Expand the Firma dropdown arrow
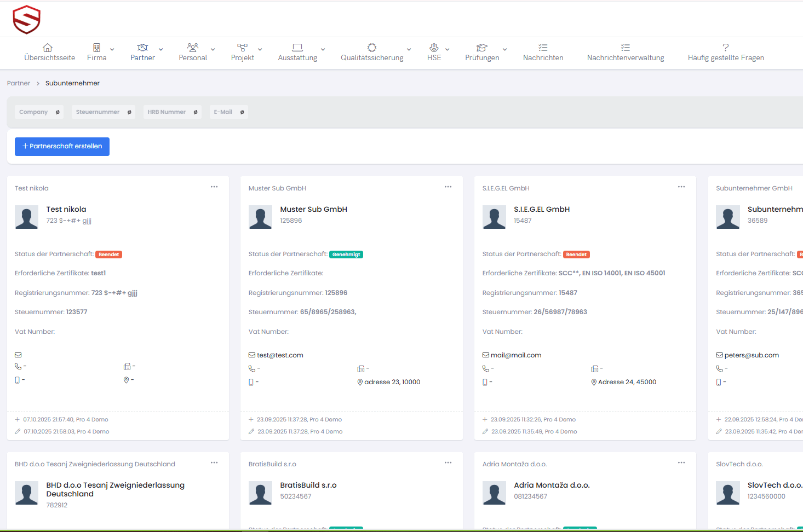The height and width of the screenshot is (532, 803). [x=112, y=49]
